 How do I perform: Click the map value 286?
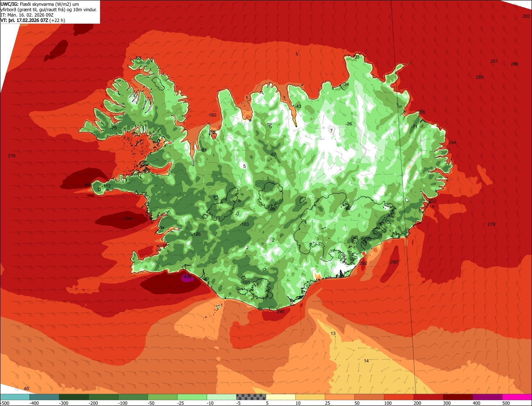point(515,64)
